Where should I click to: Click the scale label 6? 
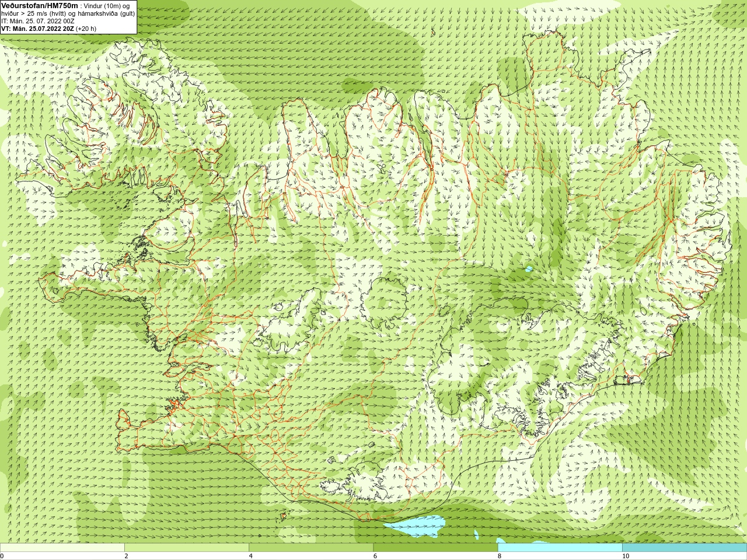click(375, 556)
